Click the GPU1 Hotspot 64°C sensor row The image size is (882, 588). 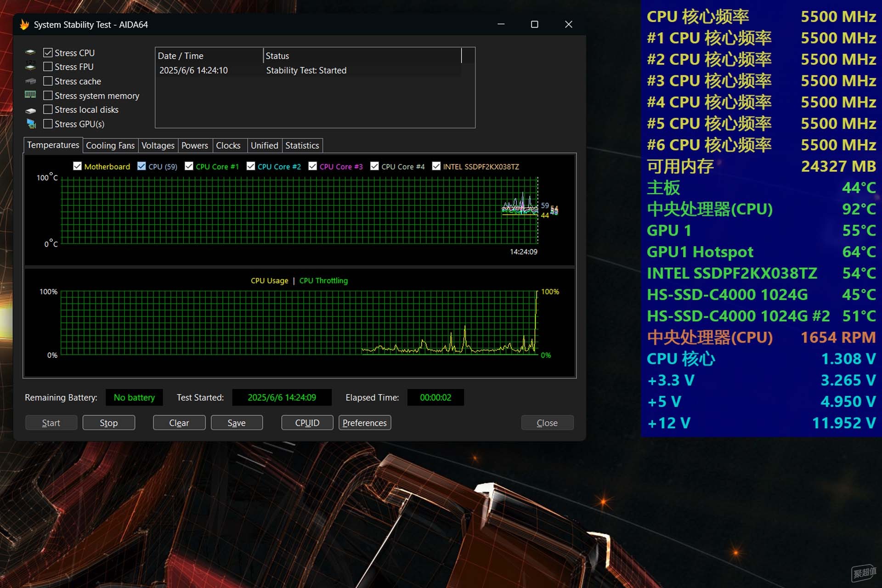pos(761,252)
